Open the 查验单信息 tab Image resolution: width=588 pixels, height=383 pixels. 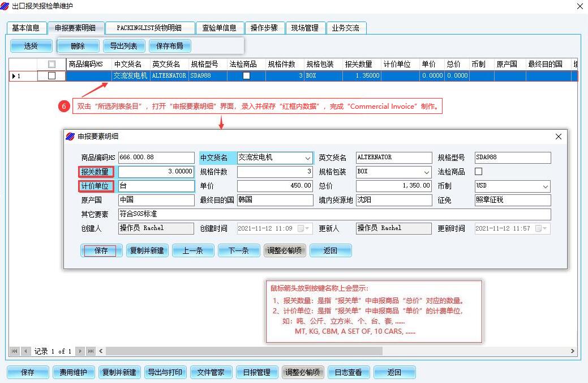click(x=220, y=28)
